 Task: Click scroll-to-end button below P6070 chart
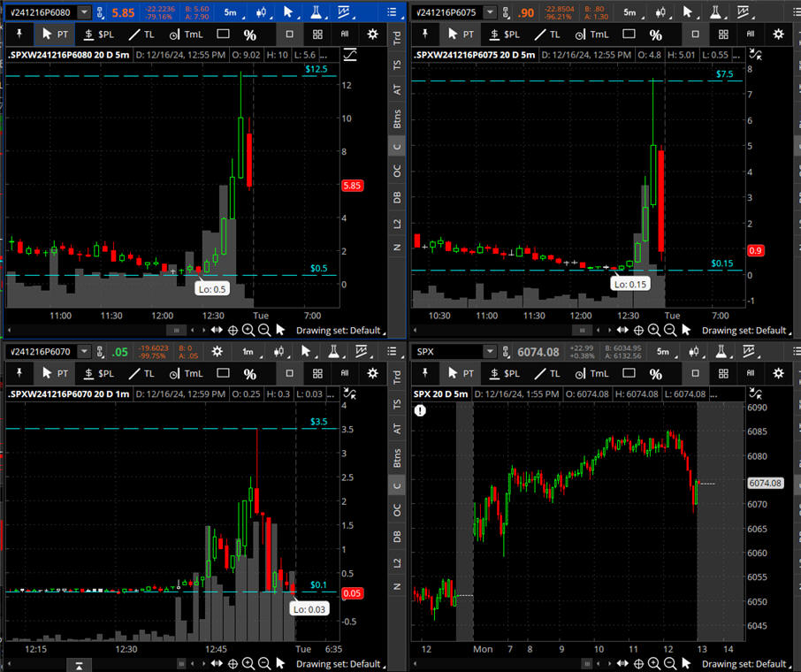point(80,665)
